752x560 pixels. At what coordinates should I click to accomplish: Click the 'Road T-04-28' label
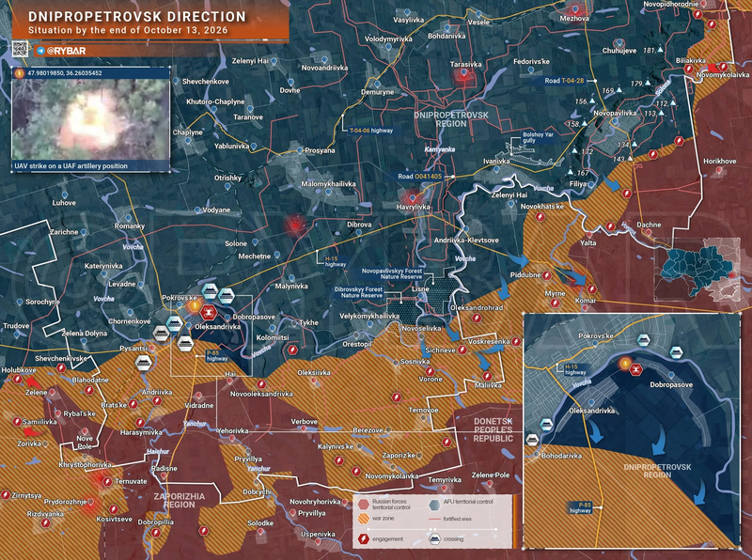(x=565, y=81)
